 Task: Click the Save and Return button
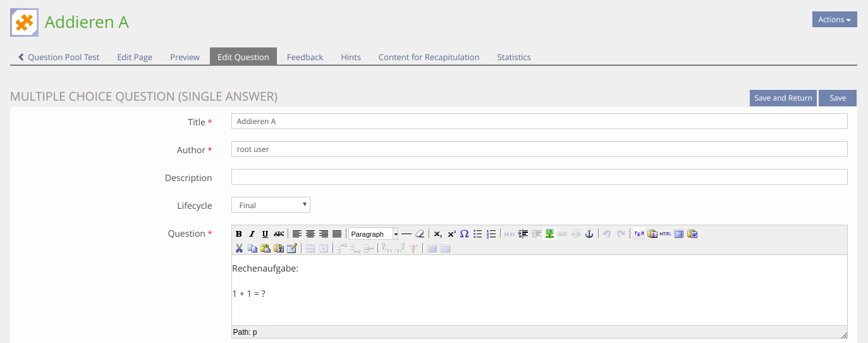click(x=783, y=98)
